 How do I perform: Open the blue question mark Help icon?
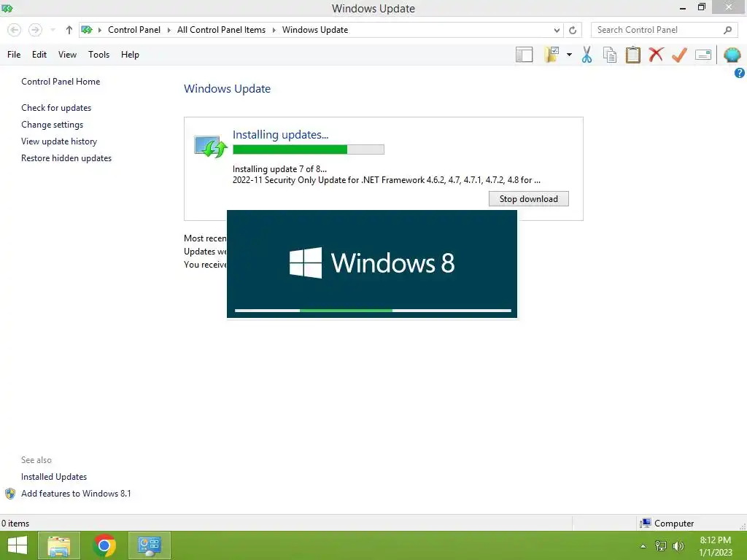740,73
